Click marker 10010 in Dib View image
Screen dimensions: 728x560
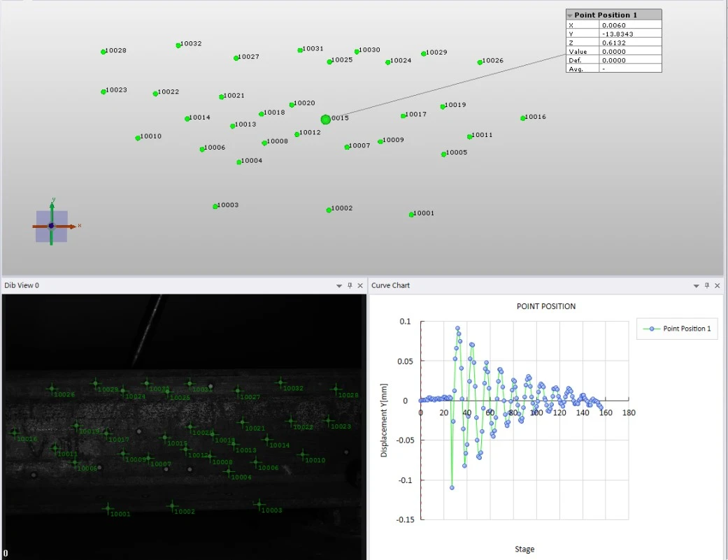click(x=303, y=455)
